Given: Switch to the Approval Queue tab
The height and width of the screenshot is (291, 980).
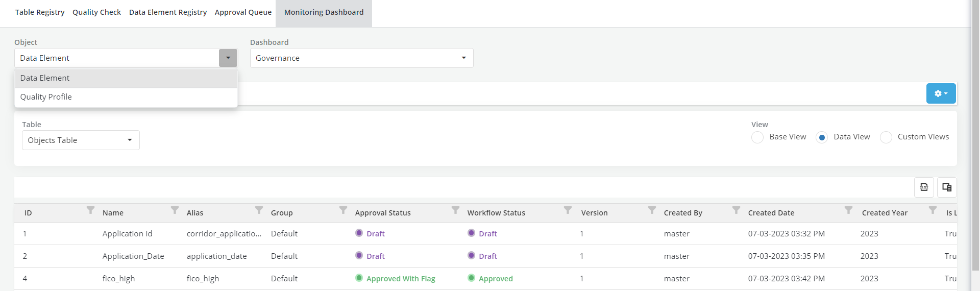Looking at the screenshot, I should point(243,12).
